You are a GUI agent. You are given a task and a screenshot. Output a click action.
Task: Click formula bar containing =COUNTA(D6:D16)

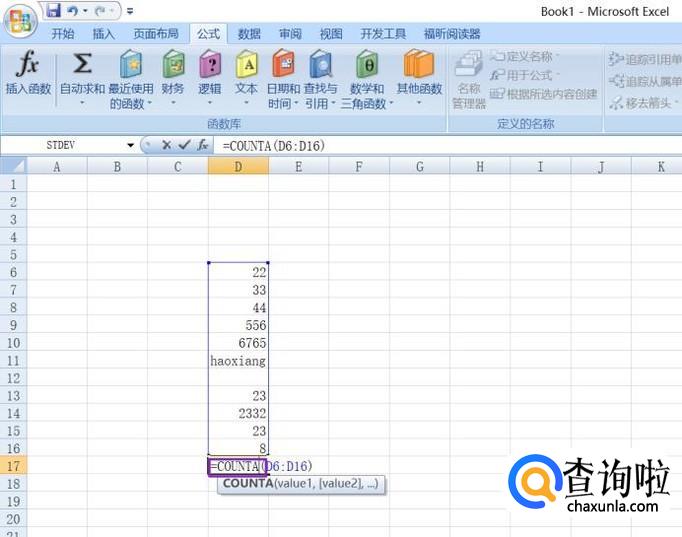click(448, 146)
